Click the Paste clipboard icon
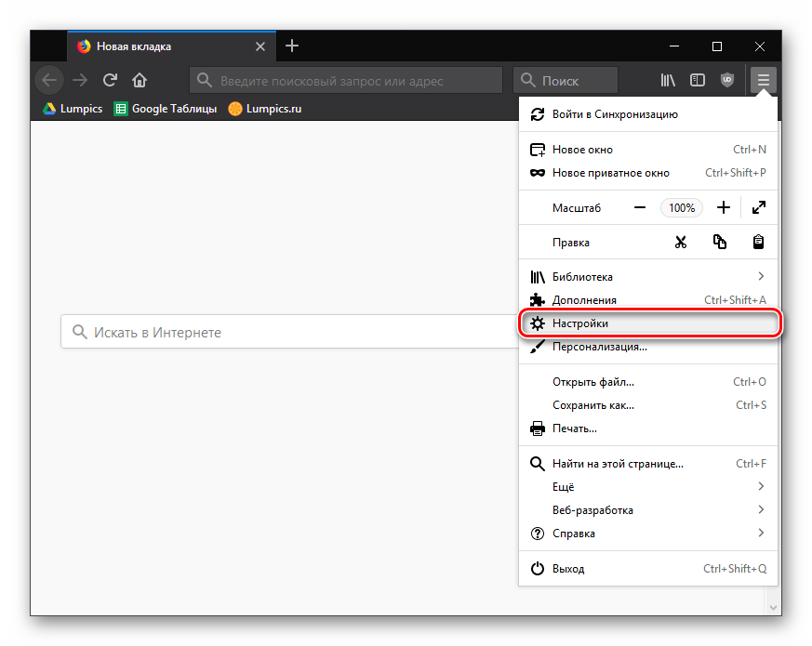 coord(758,242)
